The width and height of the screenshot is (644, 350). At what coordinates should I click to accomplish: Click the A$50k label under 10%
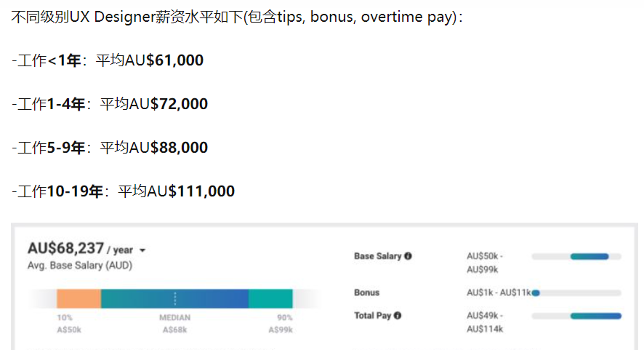click(69, 330)
